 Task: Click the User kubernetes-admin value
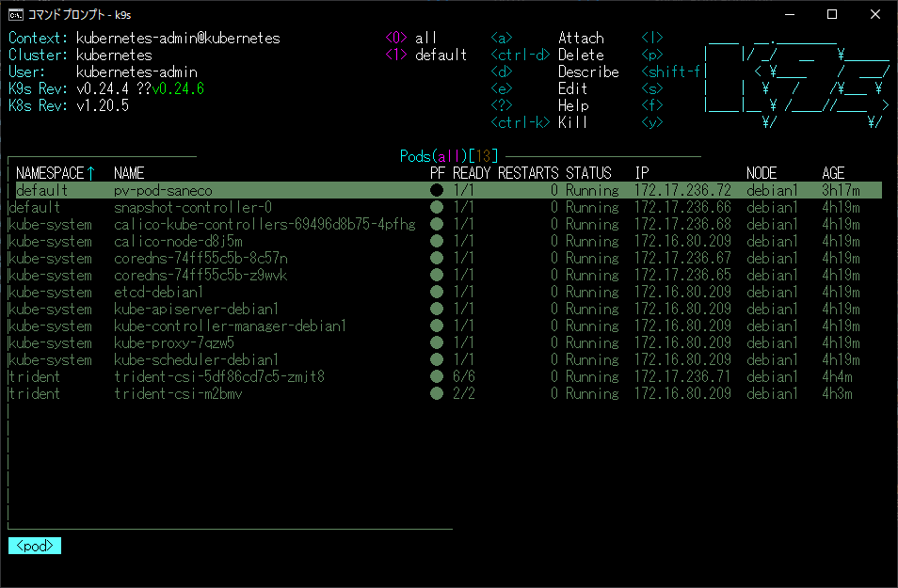[x=136, y=72]
